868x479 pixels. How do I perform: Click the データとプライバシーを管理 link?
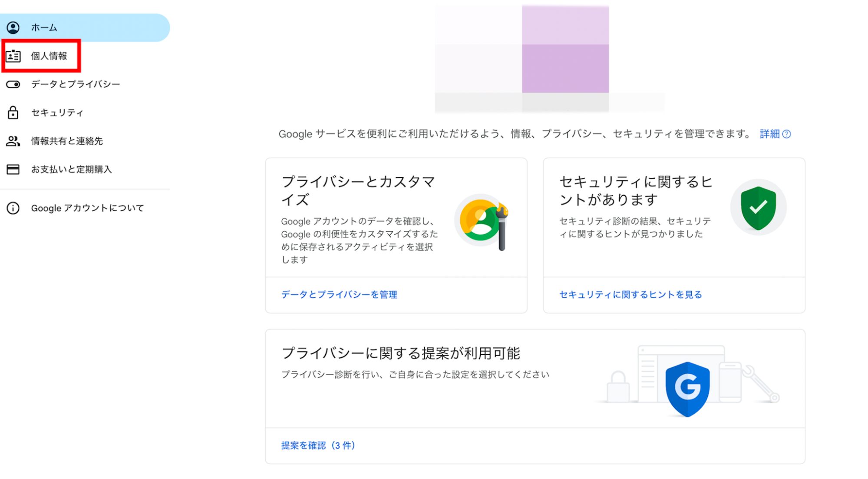click(339, 295)
